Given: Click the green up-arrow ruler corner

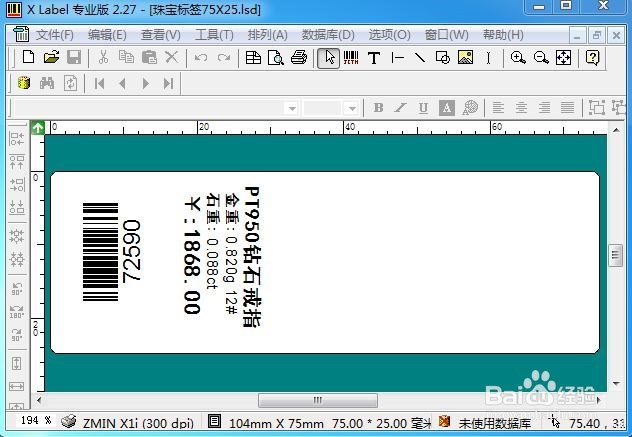Looking at the screenshot, I should 38,128.
